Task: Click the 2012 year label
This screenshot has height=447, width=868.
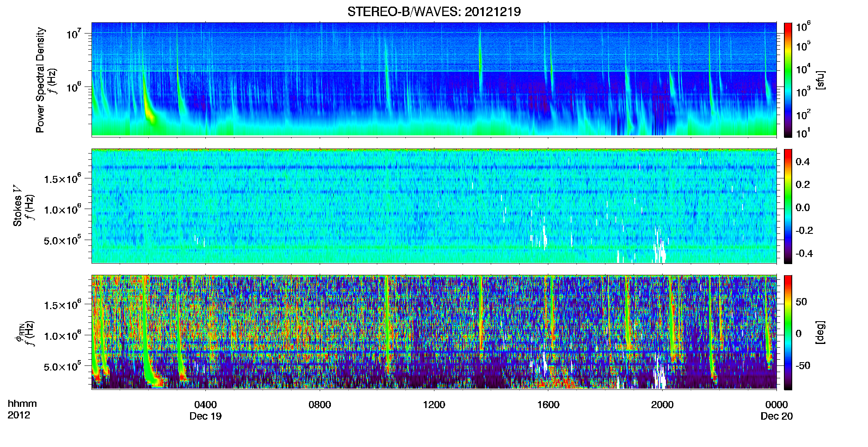Action: 19,415
